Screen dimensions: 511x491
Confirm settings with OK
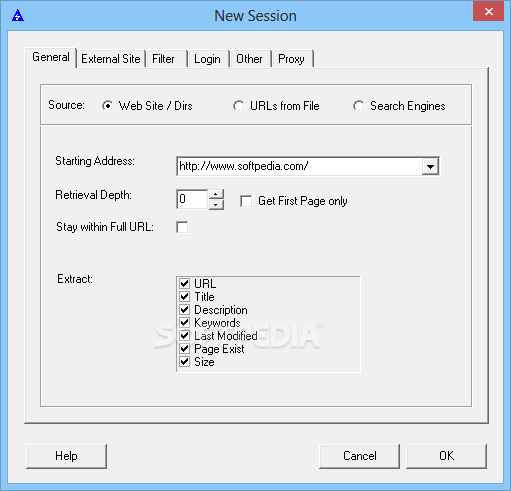pyautogui.click(x=446, y=456)
